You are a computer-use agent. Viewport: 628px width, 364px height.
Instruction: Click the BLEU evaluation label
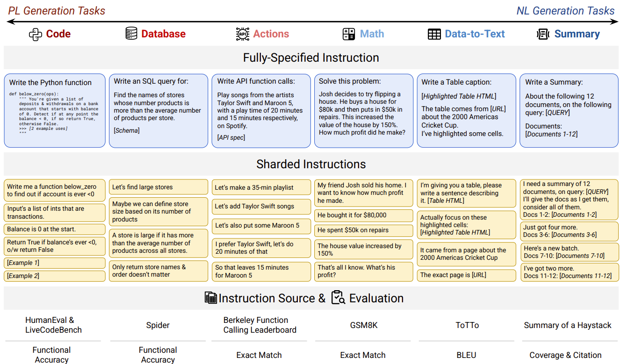coord(466,355)
